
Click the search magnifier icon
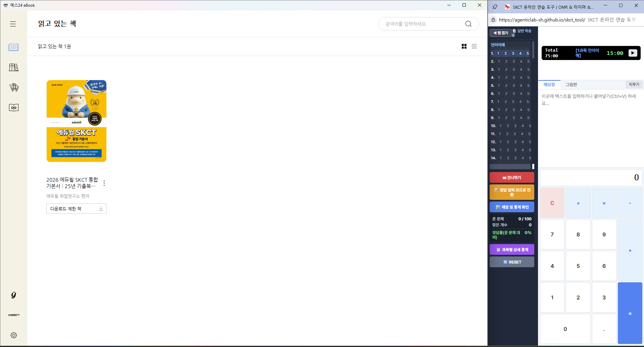click(468, 24)
